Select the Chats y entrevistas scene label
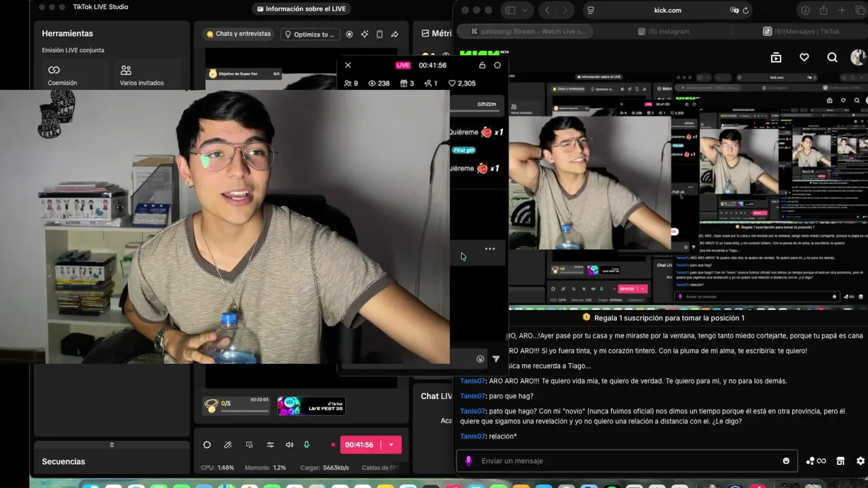Image resolution: width=868 pixels, height=488 pixels. (x=238, y=34)
